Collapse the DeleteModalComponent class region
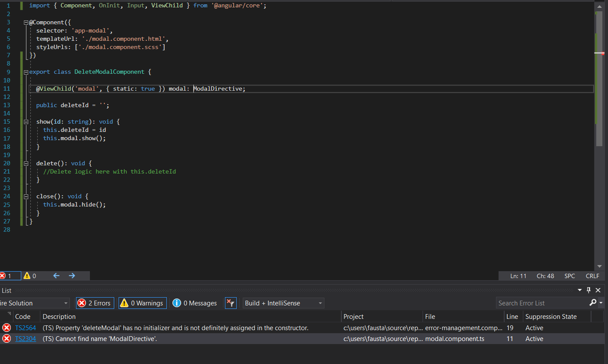The width and height of the screenshot is (608, 364). (26, 72)
